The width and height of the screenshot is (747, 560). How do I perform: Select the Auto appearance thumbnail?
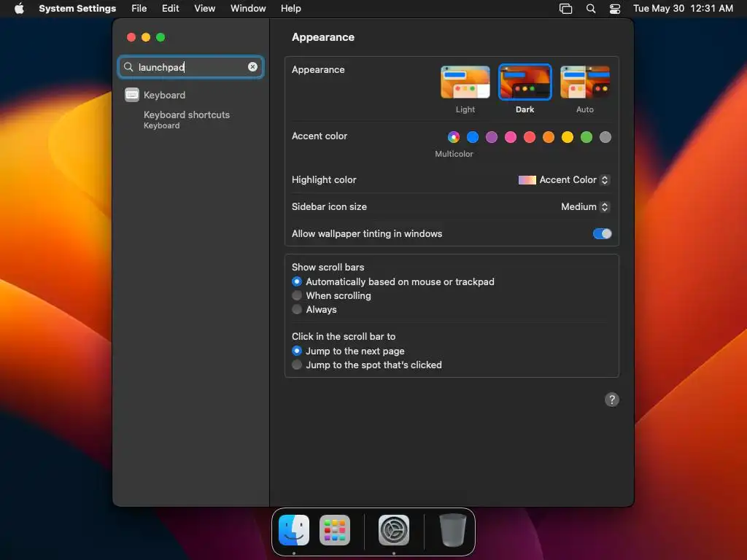pos(584,82)
